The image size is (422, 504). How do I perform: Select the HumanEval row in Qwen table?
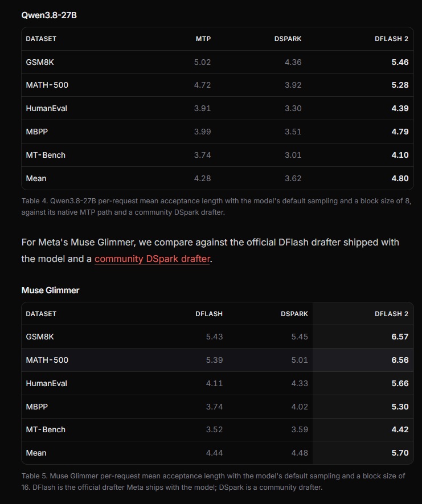click(218, 108)
